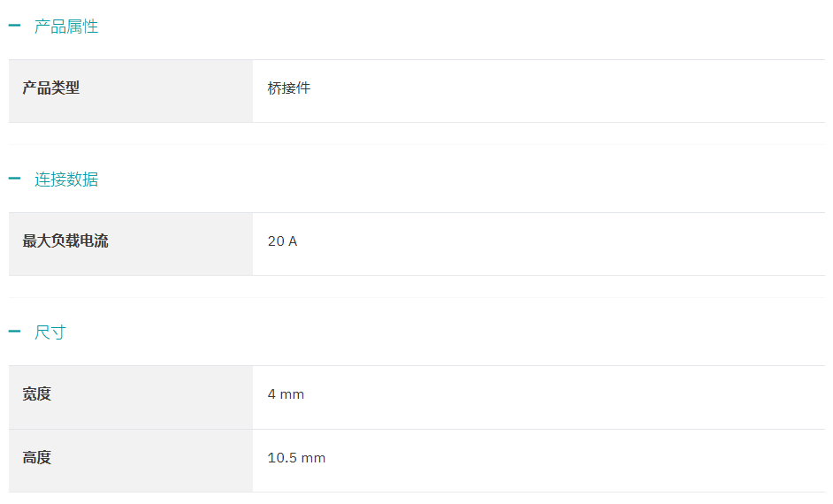Image resolution: width=833 pixels, height=504 pixels.
Task: Select the 10.5 mm height value
Action: click(296, 458)
